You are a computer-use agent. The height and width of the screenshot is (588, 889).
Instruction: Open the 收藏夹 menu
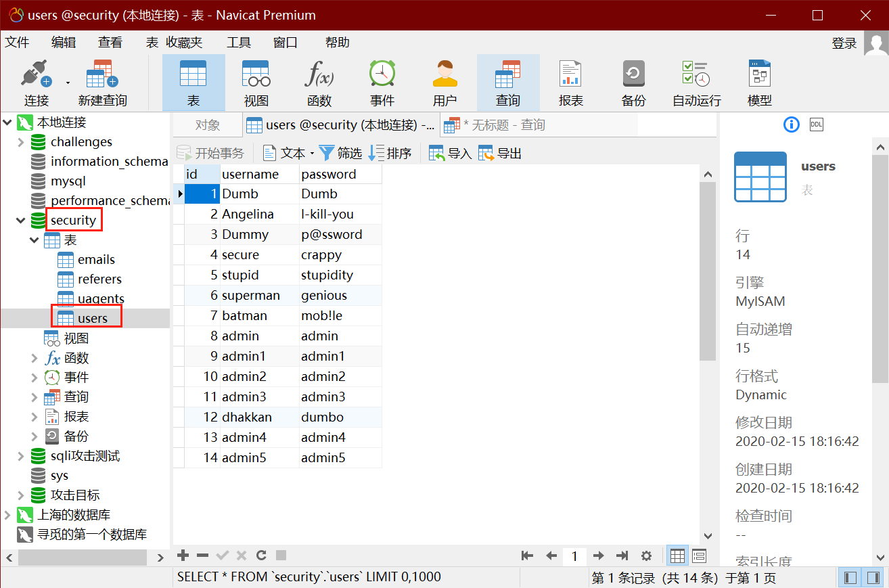(184, 43)
